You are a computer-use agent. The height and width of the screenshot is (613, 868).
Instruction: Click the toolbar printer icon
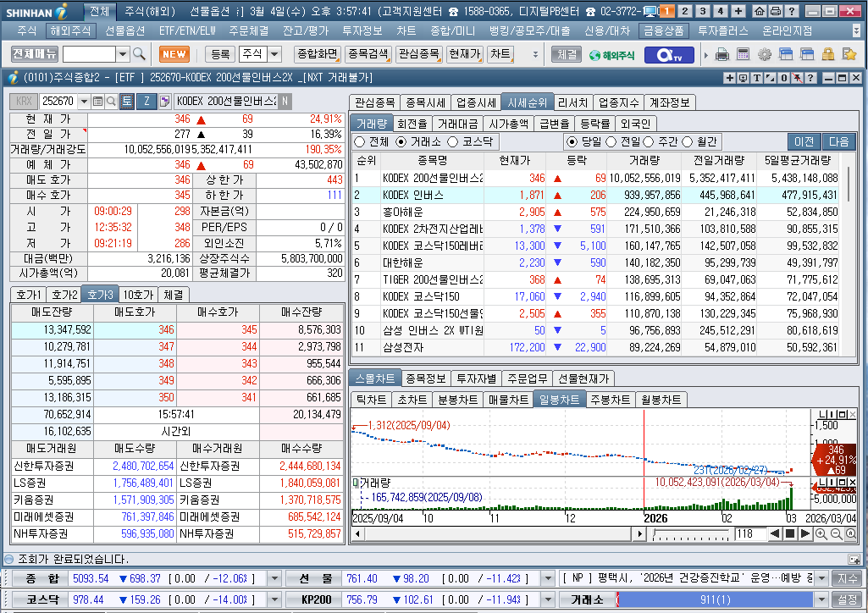coord(721,54)
